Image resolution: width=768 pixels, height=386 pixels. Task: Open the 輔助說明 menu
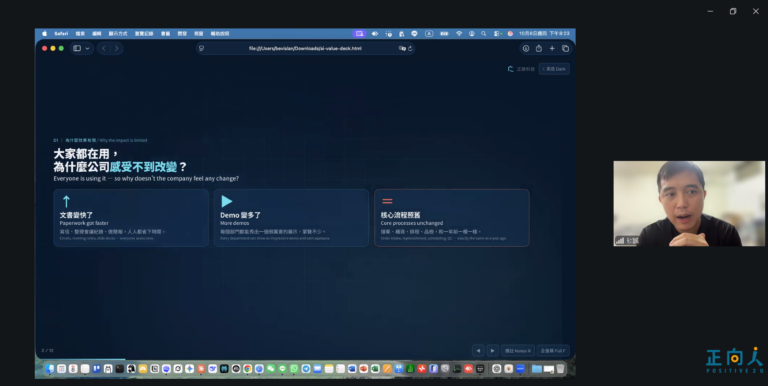pyautogui.click(x=220, y=33)
